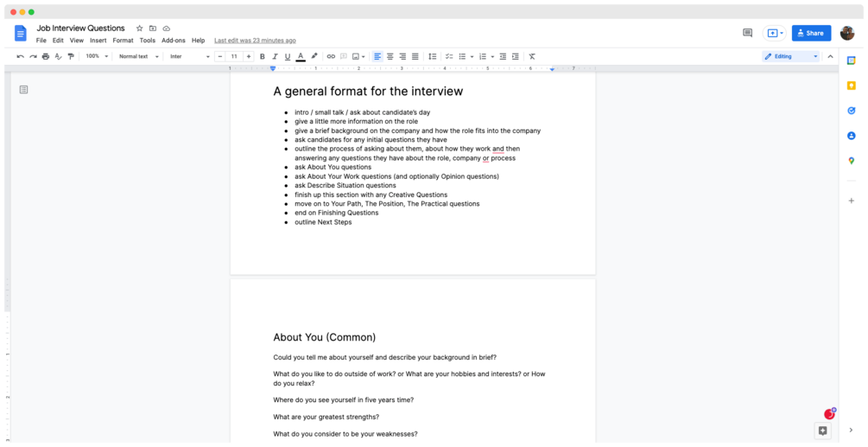Run spelling and grammar check
This screenshot has height=447, width=868.
[58, 56]
